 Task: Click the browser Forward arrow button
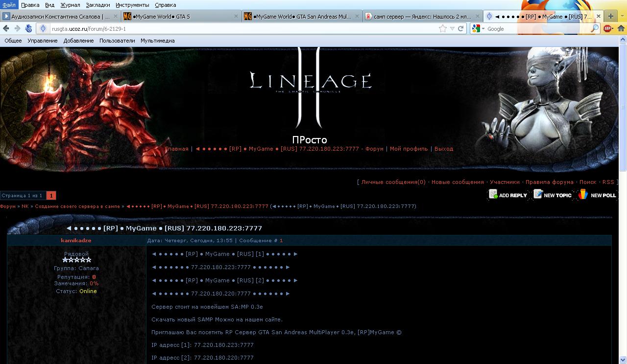pos(17,29)
